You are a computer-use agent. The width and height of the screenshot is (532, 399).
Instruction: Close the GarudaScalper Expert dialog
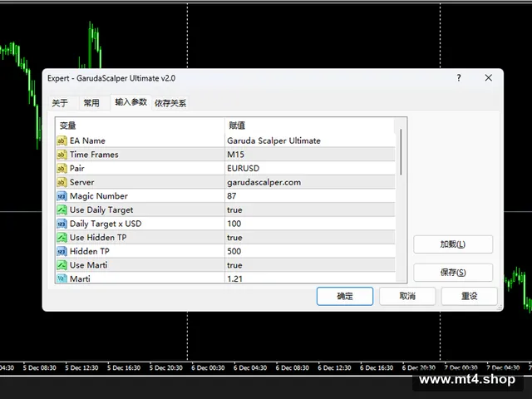click(488, 78)
